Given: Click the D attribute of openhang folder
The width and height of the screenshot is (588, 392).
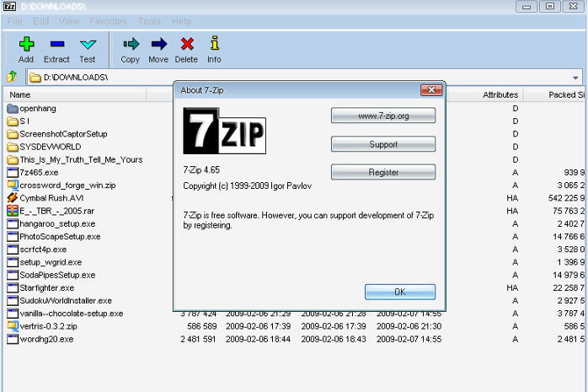Looking at the screenshot, I should [516, 109].
